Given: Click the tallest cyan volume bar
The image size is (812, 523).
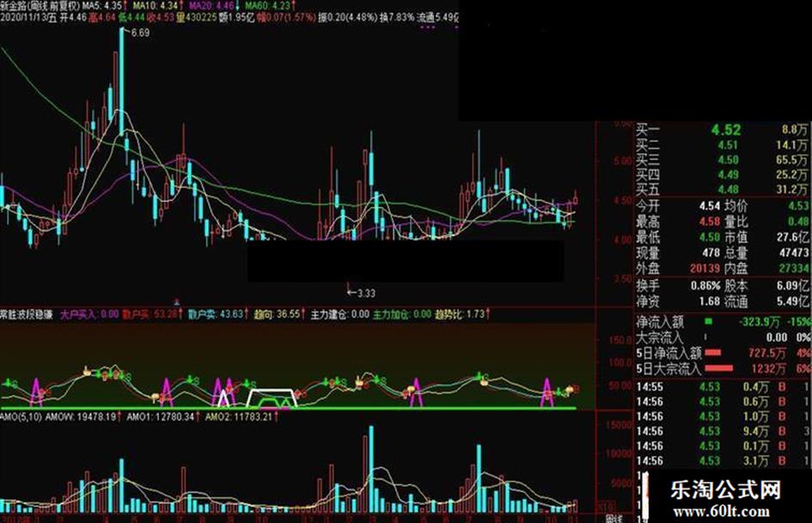Looking at the screenshot, I should point(371,469).
